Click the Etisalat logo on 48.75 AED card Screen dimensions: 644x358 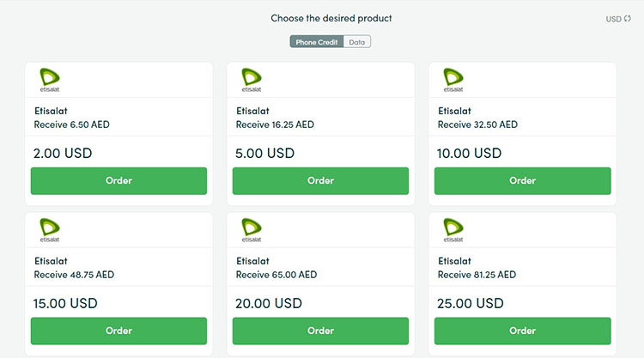click(50, 230)
